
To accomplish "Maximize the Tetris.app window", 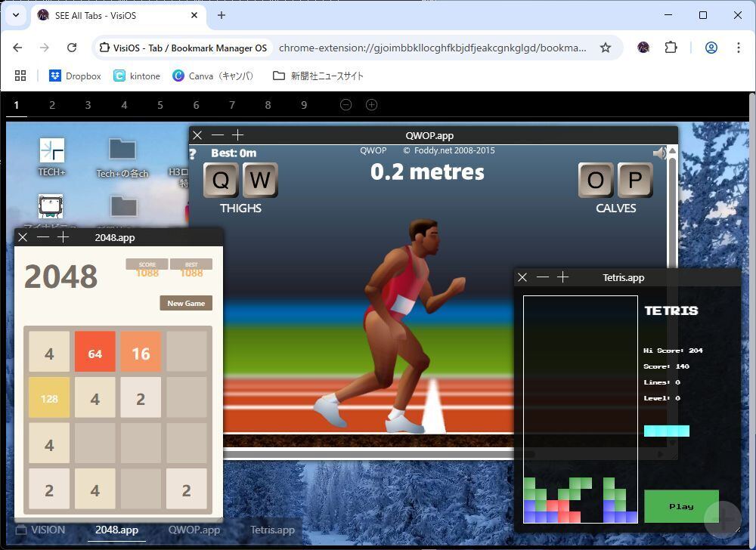I will (562, 277).
